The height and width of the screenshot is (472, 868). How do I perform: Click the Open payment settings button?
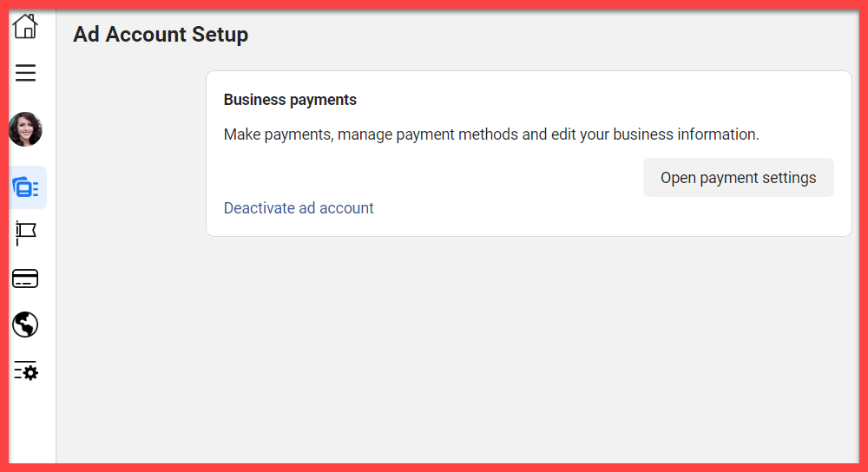click(x=738, y=178)
